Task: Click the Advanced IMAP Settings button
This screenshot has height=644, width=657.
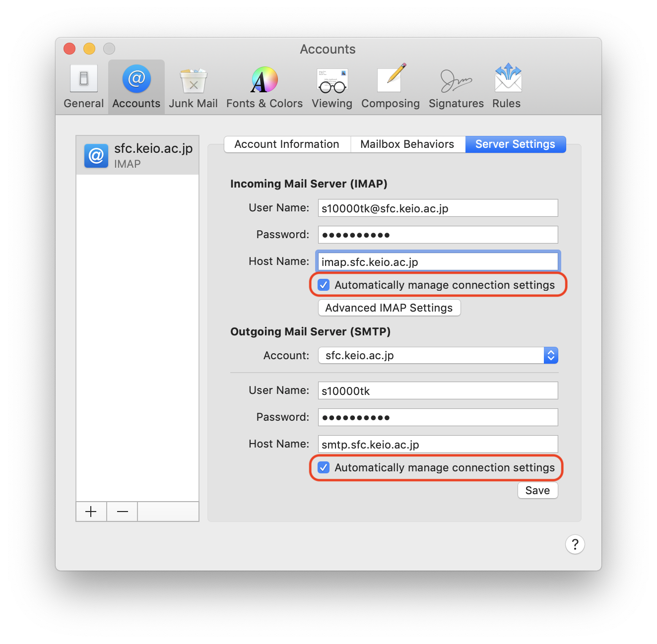Action: tap(389, 308)
